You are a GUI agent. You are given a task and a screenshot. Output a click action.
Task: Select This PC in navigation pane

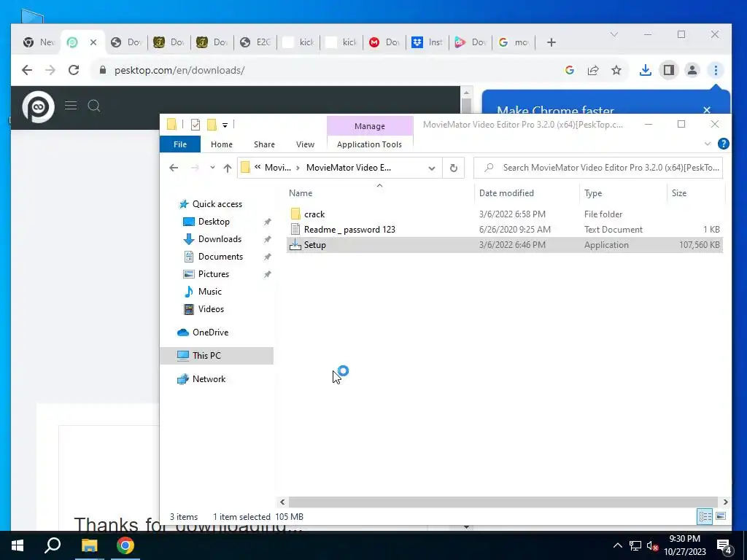206,356
